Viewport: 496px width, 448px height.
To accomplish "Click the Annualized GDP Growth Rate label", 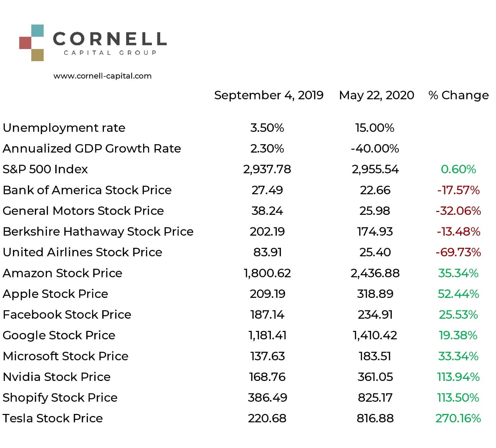I will [92, 149].
